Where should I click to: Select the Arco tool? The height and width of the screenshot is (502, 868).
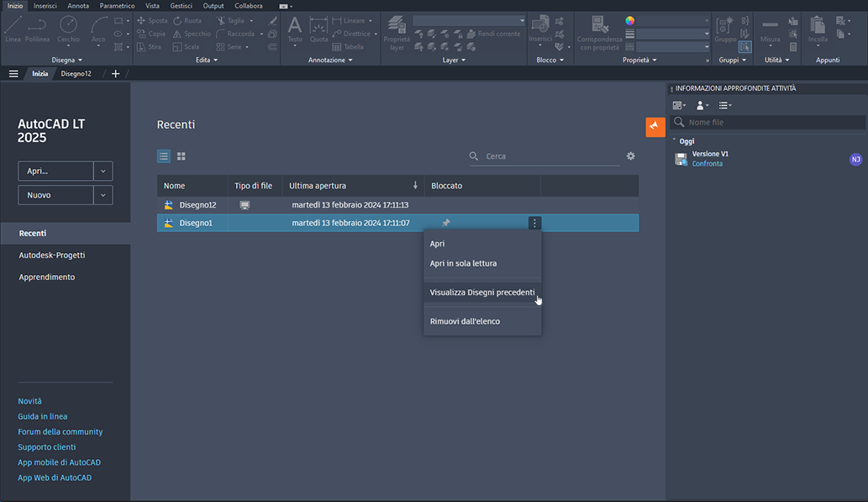click(98, 29)
